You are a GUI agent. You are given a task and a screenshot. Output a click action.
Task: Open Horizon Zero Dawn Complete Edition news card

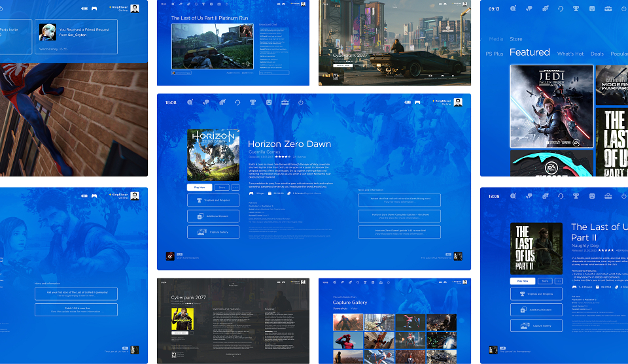click(399, 216)
